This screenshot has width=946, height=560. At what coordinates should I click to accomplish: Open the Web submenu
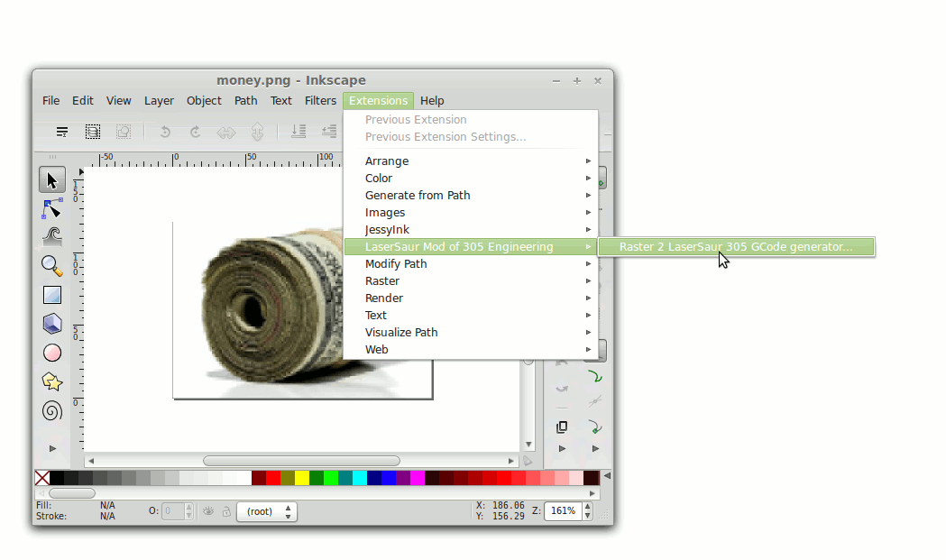[x=471, y=349]
